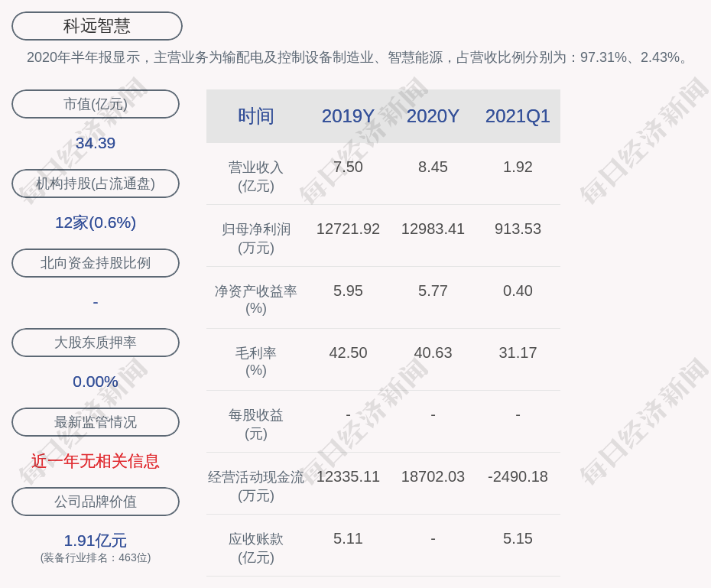Select the 2020Y column header
711x588 pixels.
point(433,116)
